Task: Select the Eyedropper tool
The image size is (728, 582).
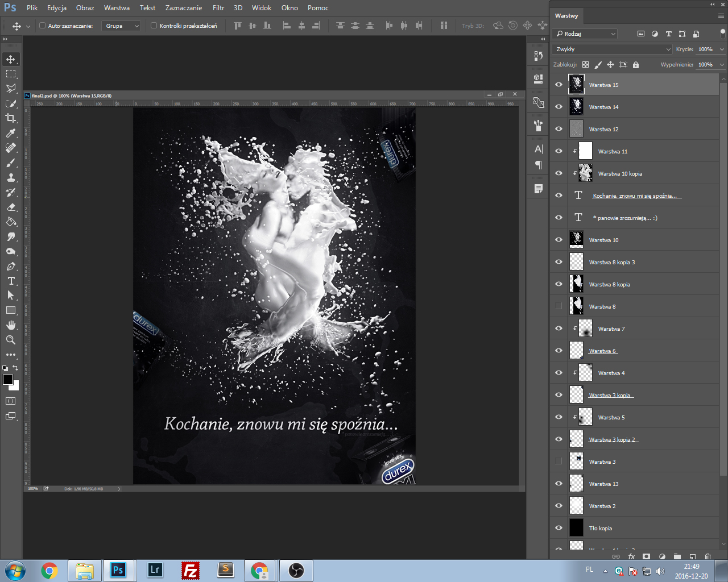Action: (11, 133)
